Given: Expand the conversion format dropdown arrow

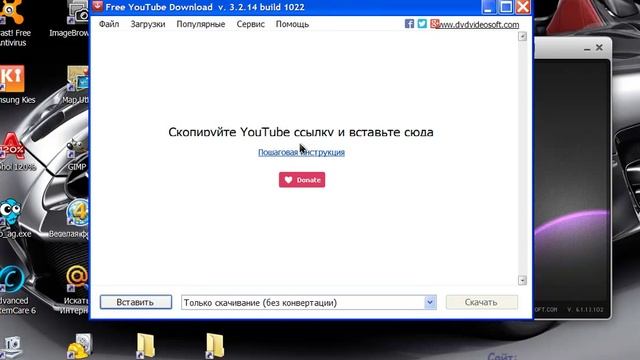Looking at the screenshot, I should pos(430,302).
